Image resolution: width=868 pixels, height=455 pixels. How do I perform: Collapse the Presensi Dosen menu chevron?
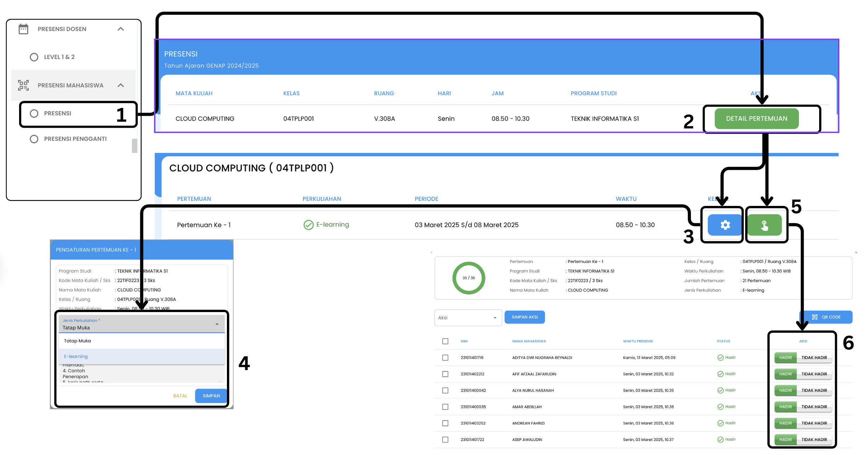(x=121, y=29)
